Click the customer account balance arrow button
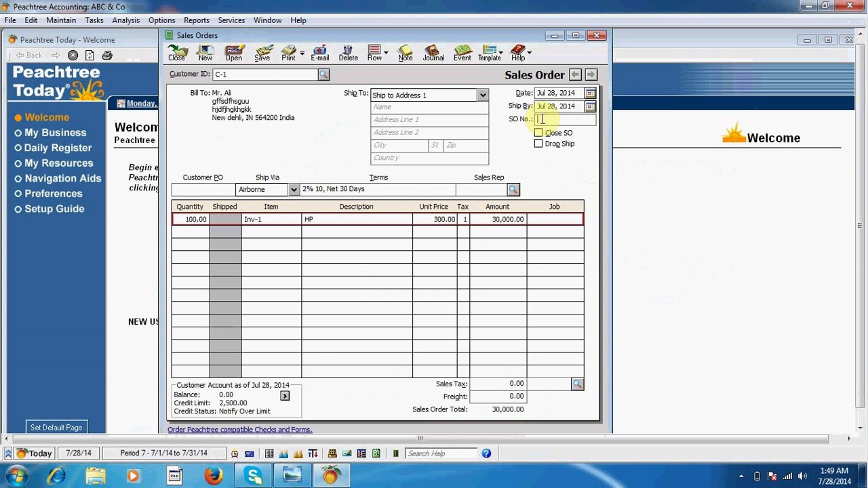 tap(285, 396)
